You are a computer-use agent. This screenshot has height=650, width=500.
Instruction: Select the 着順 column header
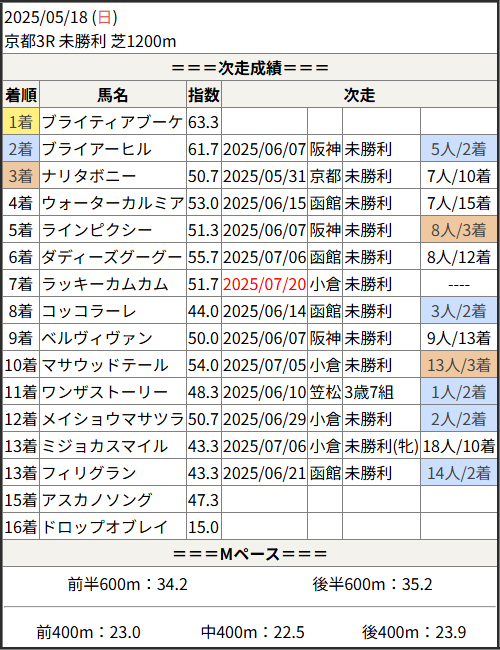[21, 95]
